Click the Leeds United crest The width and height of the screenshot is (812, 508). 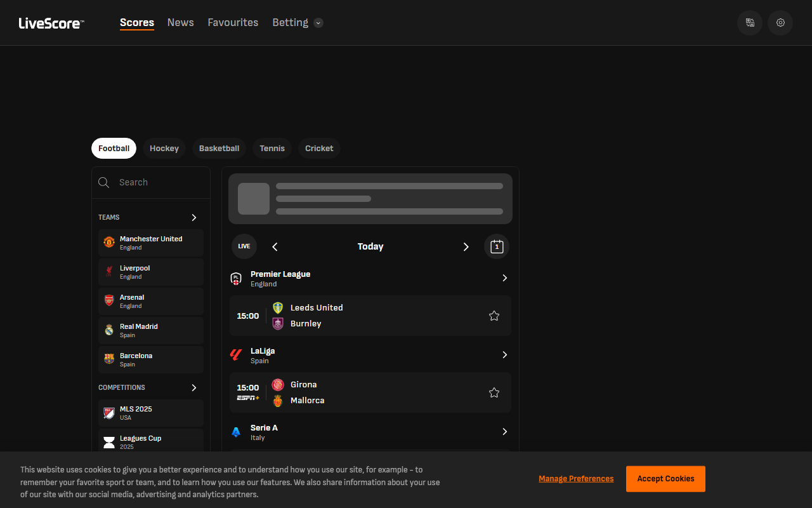[x=278, y=308]
